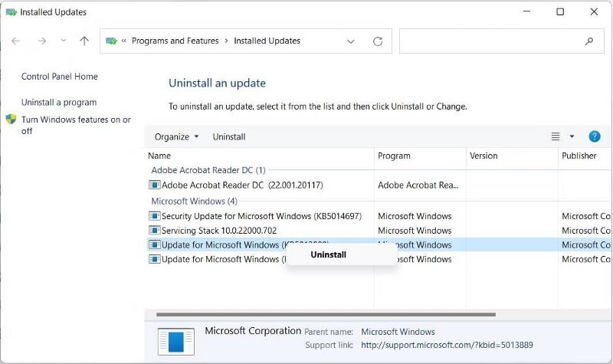The image size is (613, 364).
Task: Select Security Update KB5014697 row
Action: click(261, 216)
